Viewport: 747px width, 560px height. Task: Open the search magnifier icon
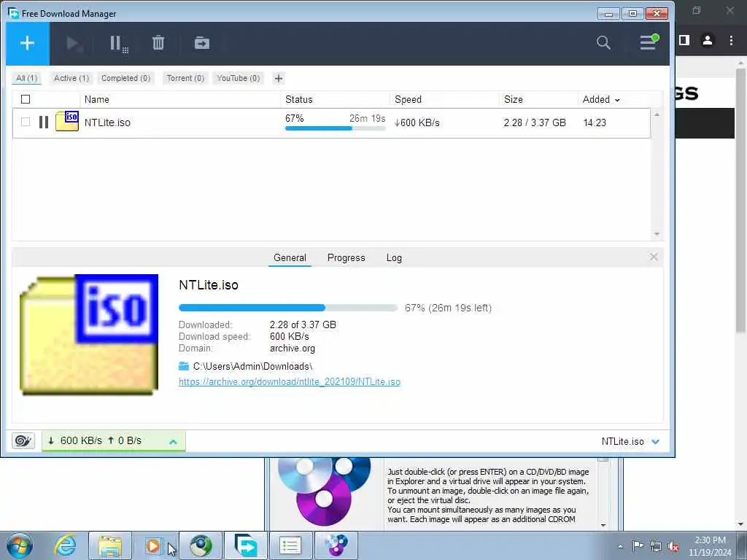(x=603, y=43)
